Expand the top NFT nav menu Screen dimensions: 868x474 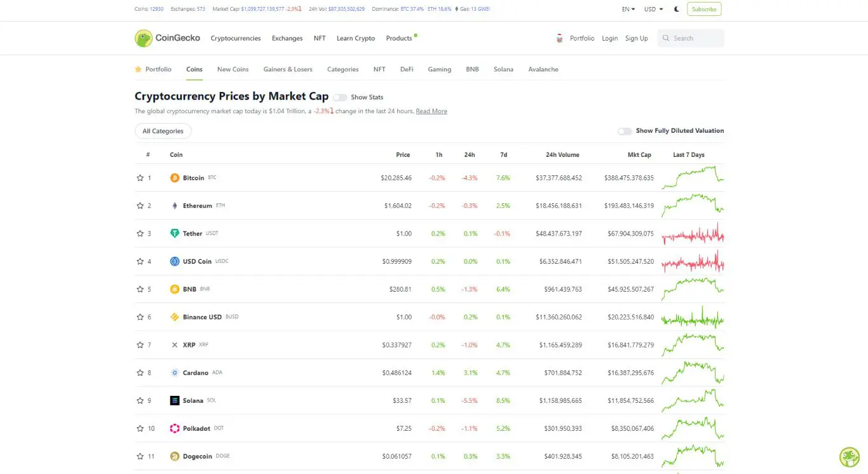pos(320,38)
